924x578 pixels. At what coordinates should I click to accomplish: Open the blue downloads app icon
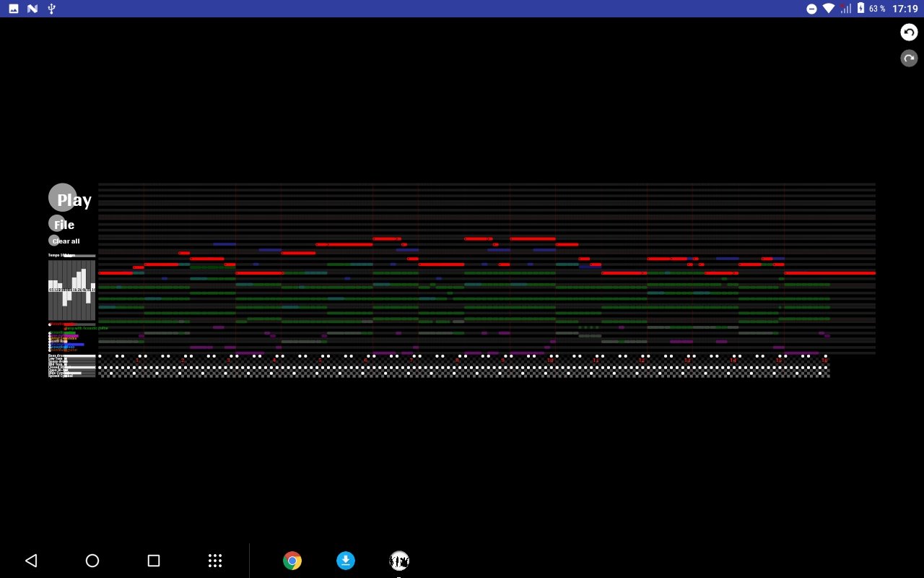coord(346,561)
